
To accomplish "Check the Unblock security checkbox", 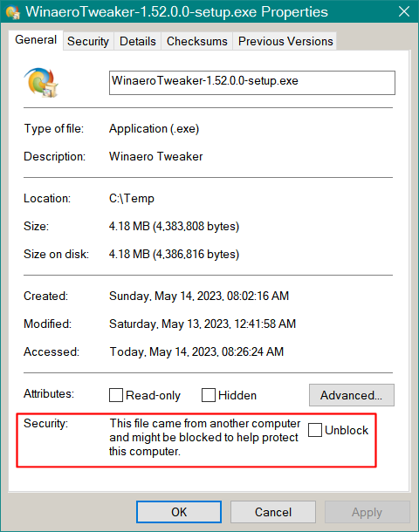I will click(x=315, y=430).
